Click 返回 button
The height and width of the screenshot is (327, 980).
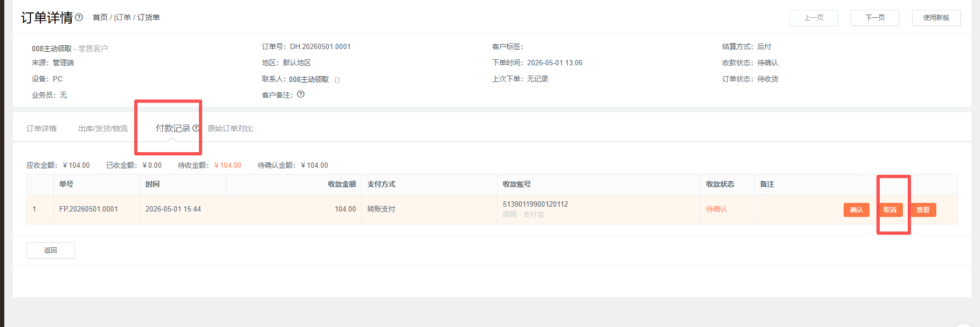[x=51, y=250]
